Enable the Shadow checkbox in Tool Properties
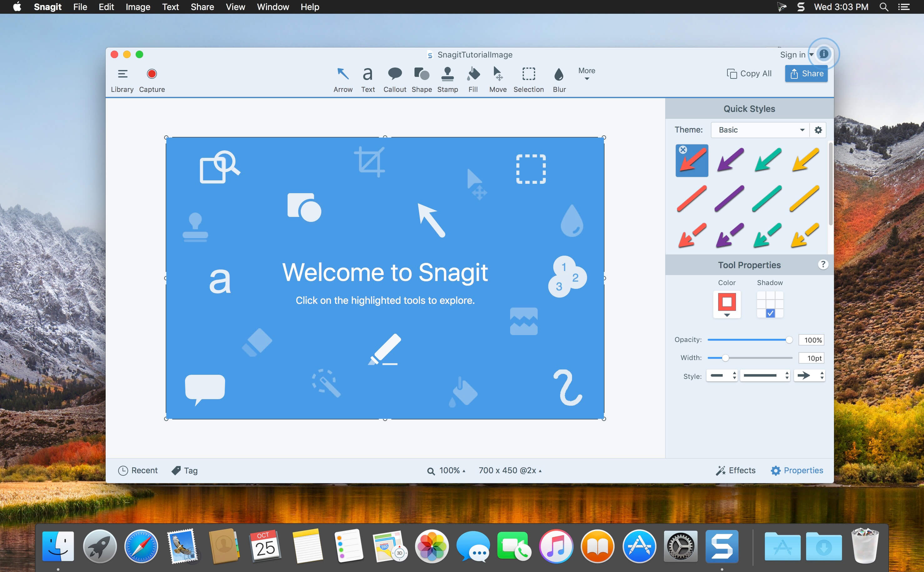 [x=770, y=313]
